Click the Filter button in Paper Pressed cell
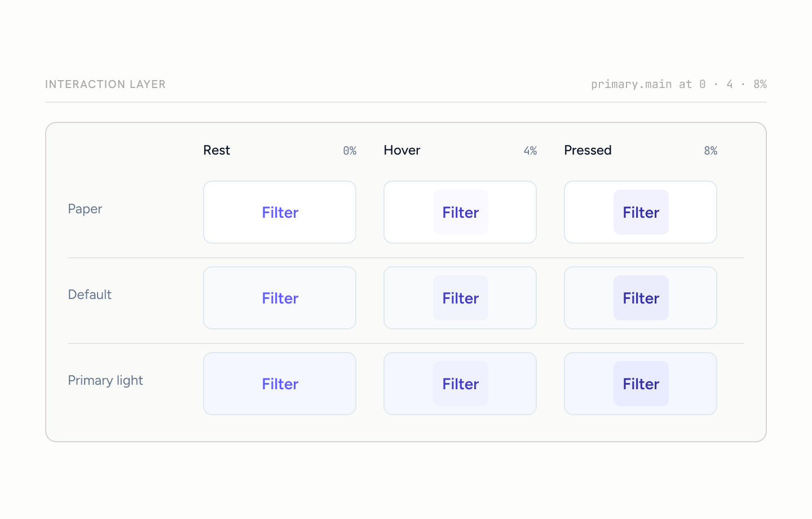This screenshot has height=519, width=812. 641,212
